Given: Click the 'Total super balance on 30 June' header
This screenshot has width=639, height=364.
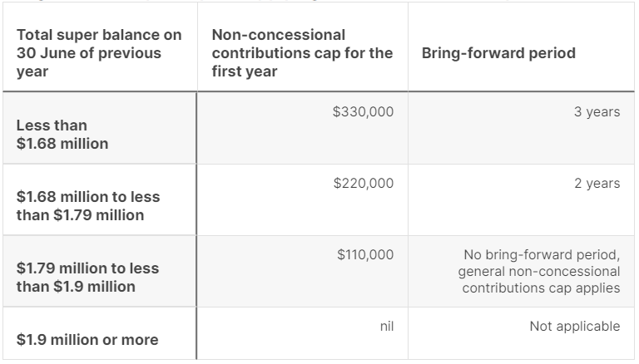Looking at the screenshot, I should point(99,53).
